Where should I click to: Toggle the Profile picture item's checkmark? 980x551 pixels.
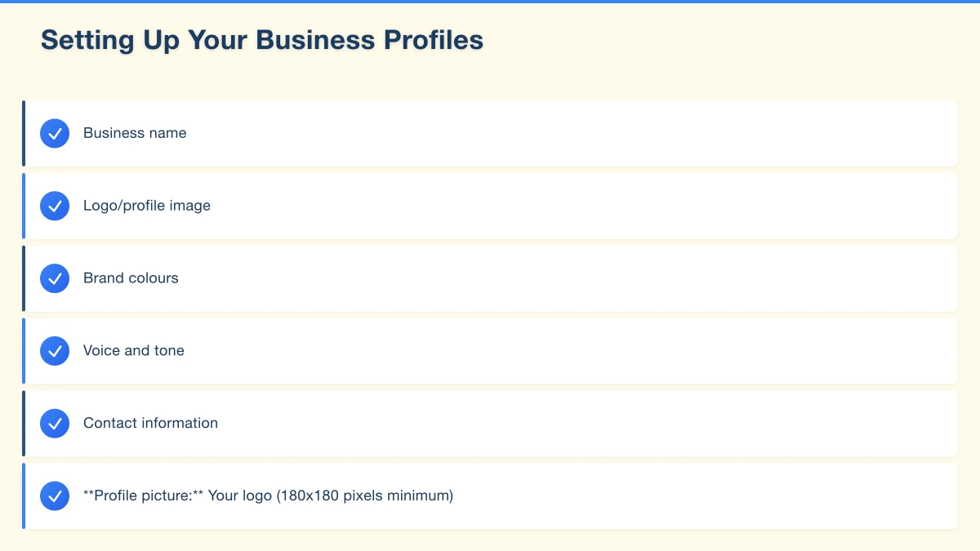click(55, 495)
